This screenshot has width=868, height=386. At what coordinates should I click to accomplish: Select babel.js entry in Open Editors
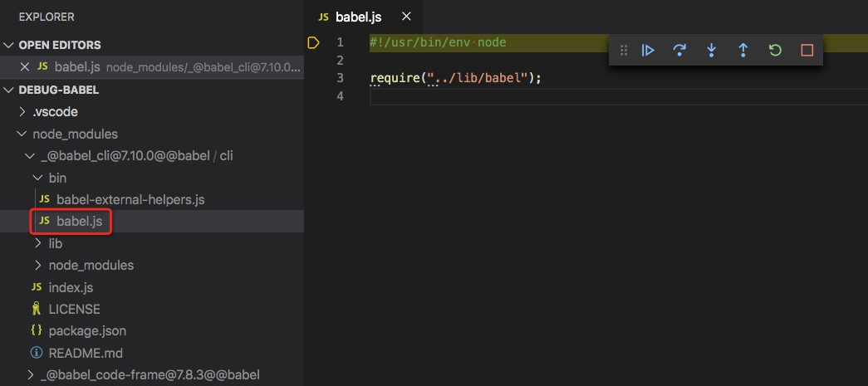(x=152, y=67)
